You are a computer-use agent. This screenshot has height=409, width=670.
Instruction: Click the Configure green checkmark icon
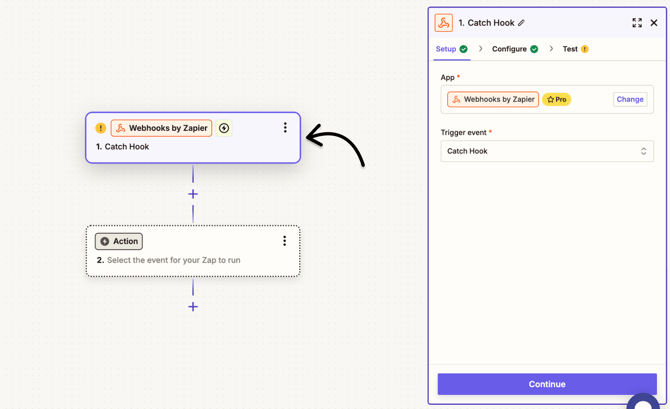click(x=534, y=49)
